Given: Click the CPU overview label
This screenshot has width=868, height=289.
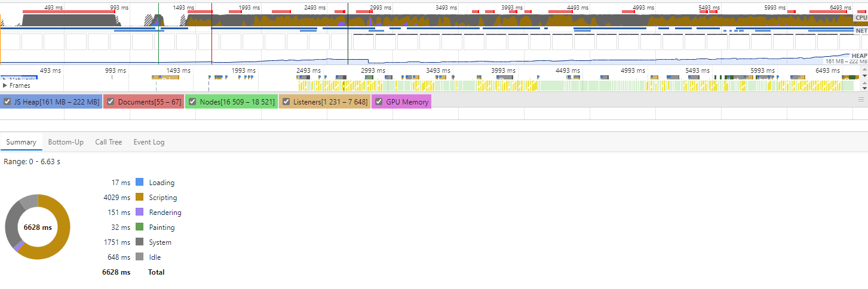Looking at the screenshot, I should point(861,18).
